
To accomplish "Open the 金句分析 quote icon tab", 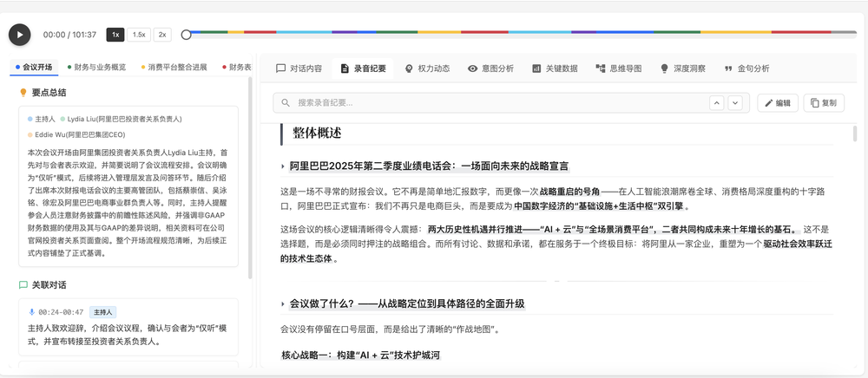I will [x=746, y=68].
